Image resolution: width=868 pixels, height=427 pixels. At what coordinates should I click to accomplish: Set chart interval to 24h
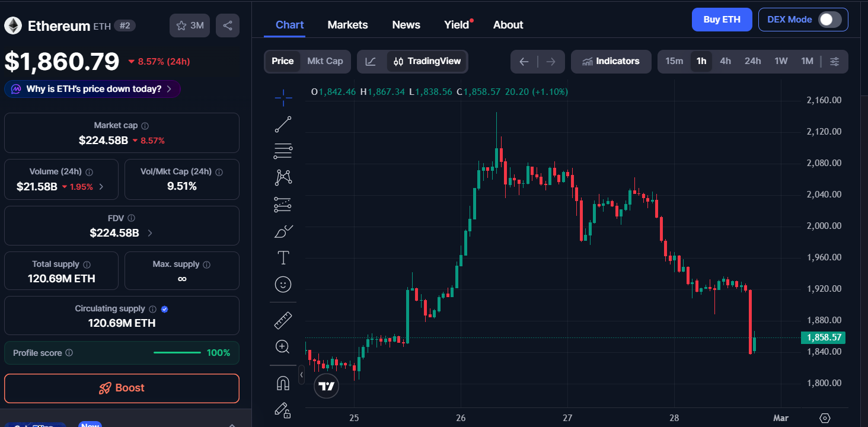pos(753,61)
